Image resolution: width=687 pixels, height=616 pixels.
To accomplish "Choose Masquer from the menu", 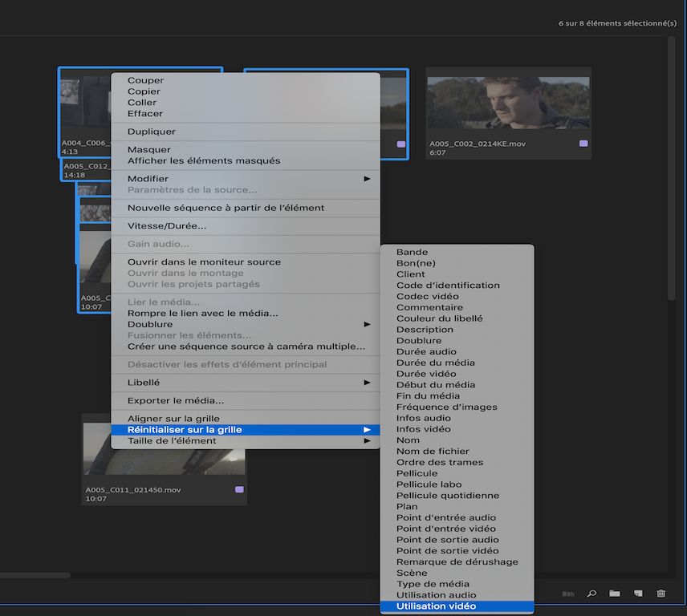I will point(246,150).
